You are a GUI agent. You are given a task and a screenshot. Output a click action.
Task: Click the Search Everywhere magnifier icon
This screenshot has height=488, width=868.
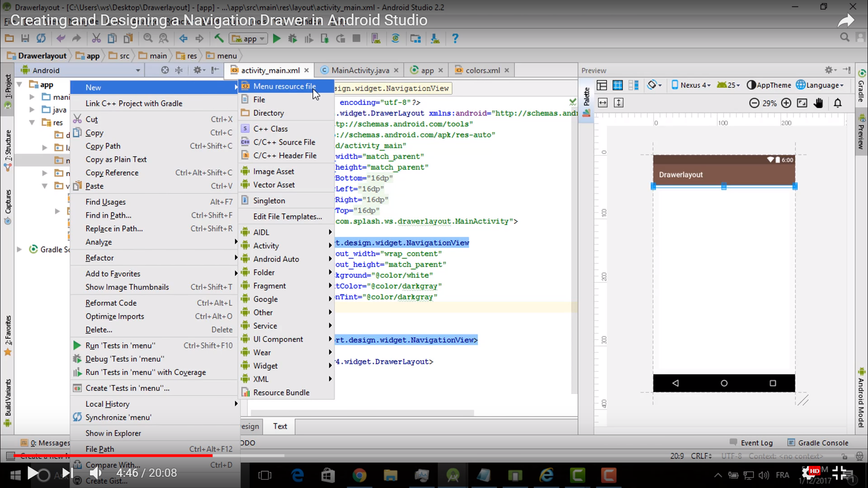[x=844, y=38]
